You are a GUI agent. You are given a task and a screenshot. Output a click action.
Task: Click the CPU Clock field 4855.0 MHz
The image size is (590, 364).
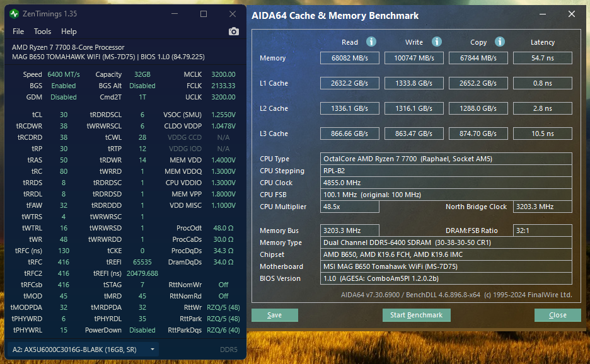coord(446,183)
